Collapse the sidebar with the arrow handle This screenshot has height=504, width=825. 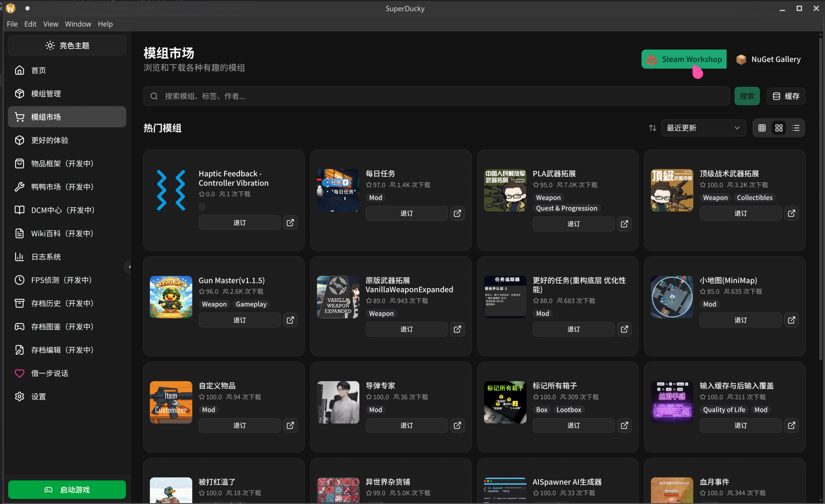[x=129, y=267]
